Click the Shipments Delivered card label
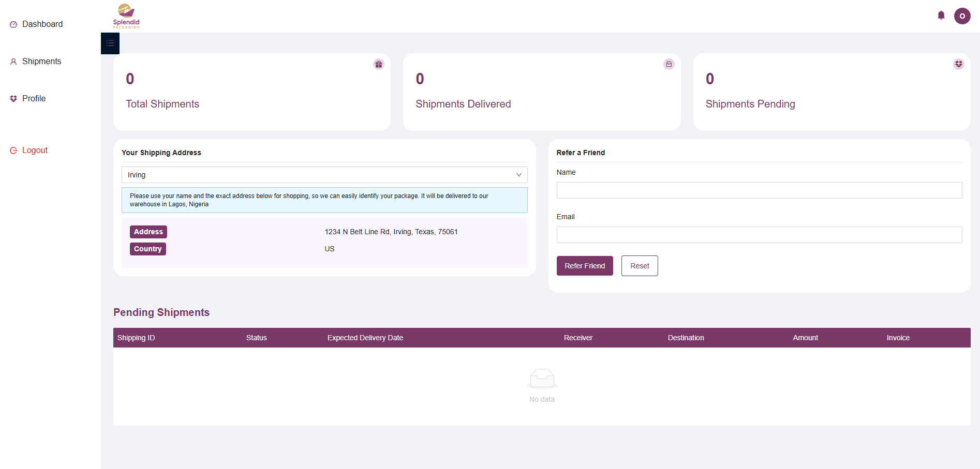This screenshot has width=980, height=469. point(463,104)
